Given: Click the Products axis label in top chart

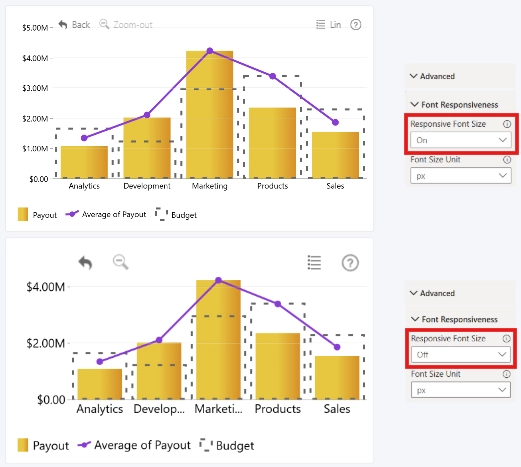Looking at the screenshot, I should pyautogui.click(x=272, y=186).
